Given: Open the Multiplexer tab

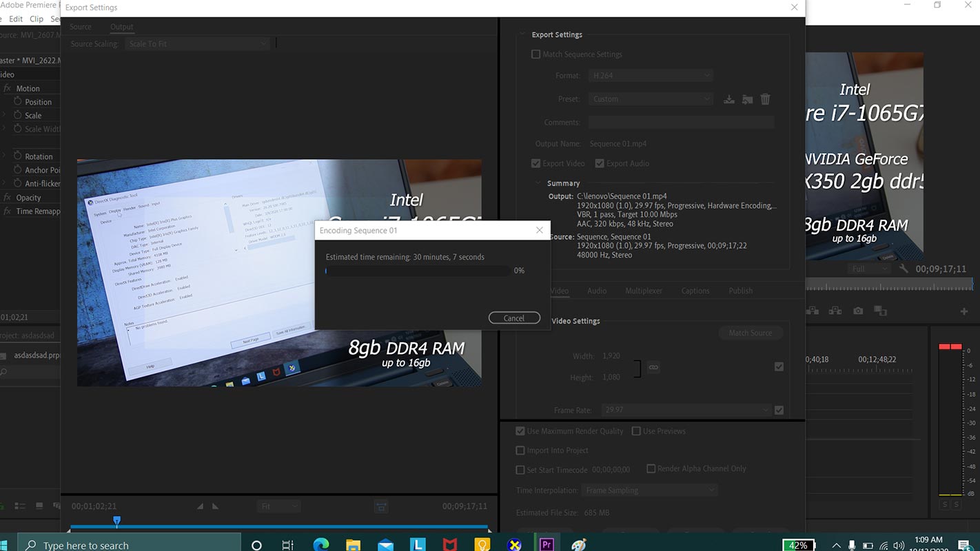Looking at the screenshot, I should (644, 291).
